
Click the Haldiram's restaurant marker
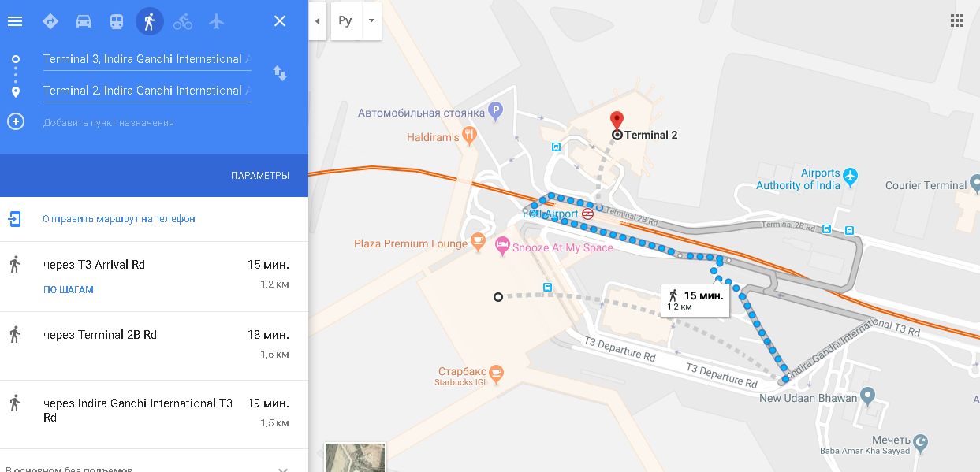coord(471,136)
